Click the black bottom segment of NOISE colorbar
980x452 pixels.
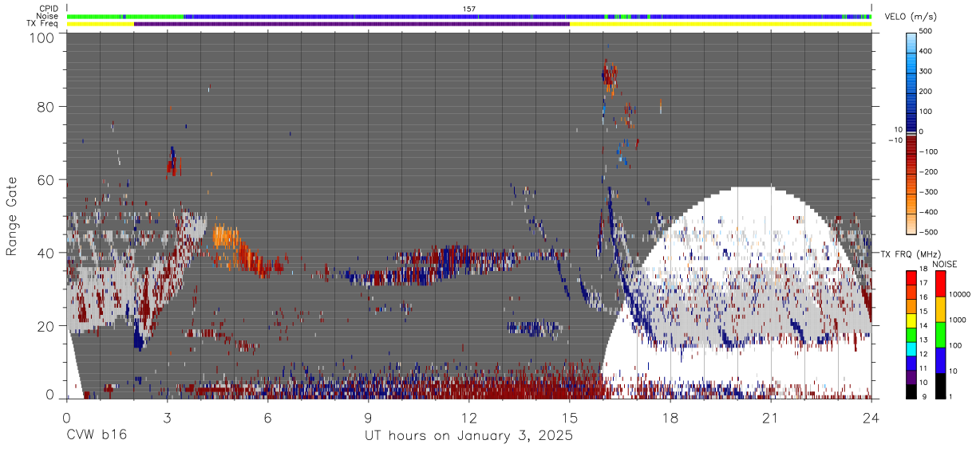click(x=941, y=386)
